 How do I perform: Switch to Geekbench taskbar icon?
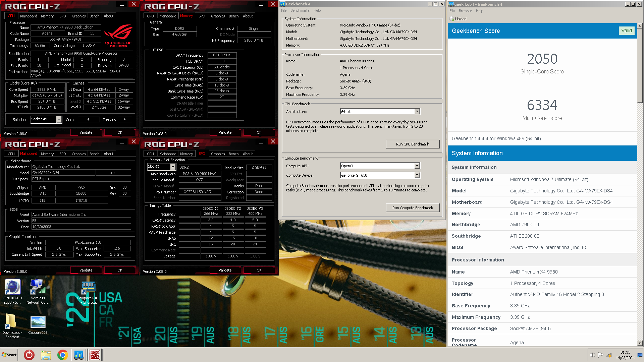pos(79,355)
